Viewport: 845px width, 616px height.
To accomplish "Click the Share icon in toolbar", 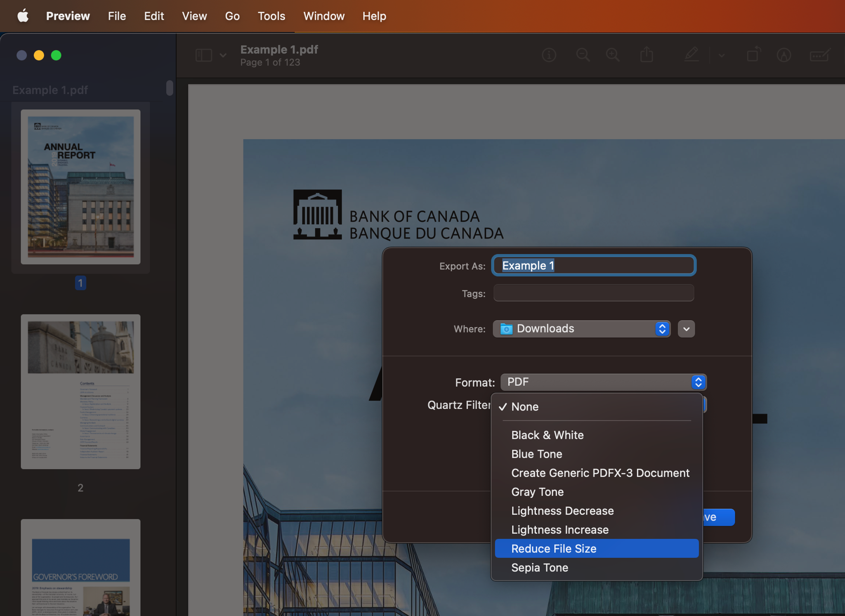I will [647, 54].
